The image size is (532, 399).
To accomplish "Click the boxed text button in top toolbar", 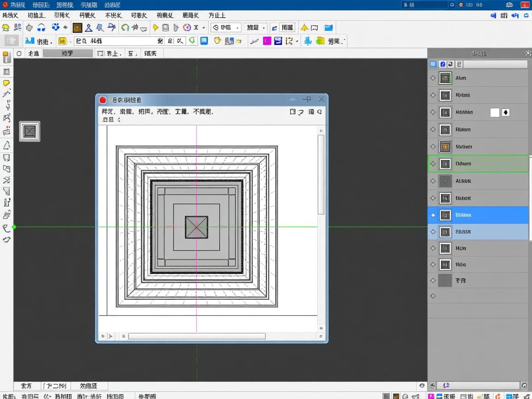I will [287, 28].
